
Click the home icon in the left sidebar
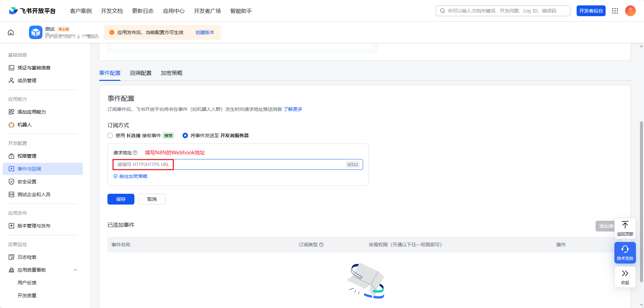point(10,32)
